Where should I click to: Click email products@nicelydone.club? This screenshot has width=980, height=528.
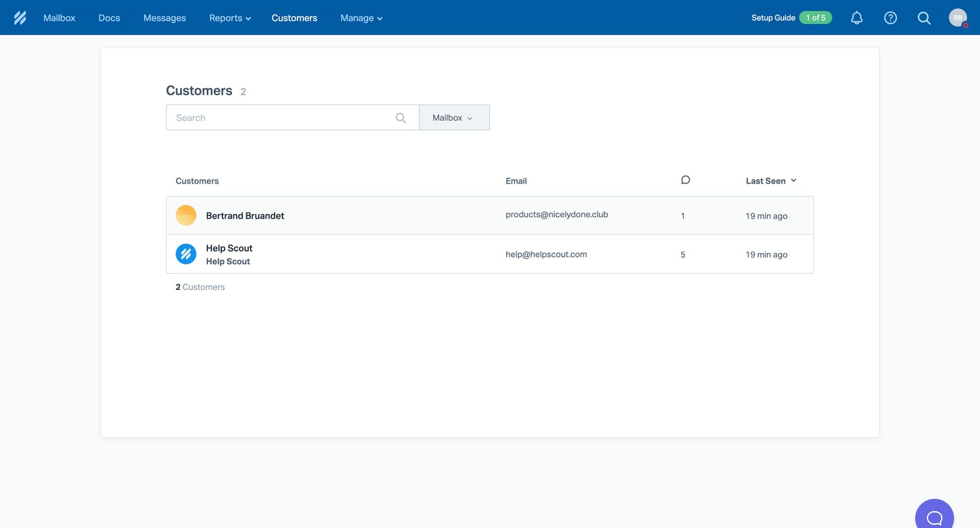coord(557,215)
